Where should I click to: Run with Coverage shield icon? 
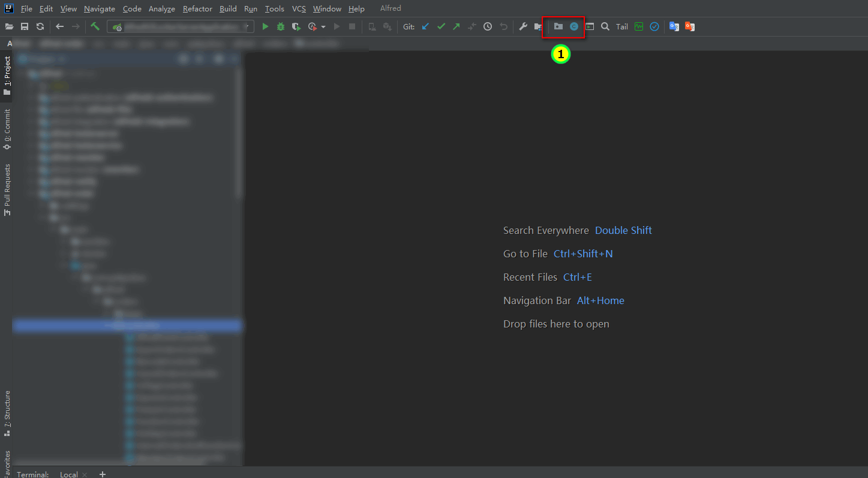pos(296,26)
